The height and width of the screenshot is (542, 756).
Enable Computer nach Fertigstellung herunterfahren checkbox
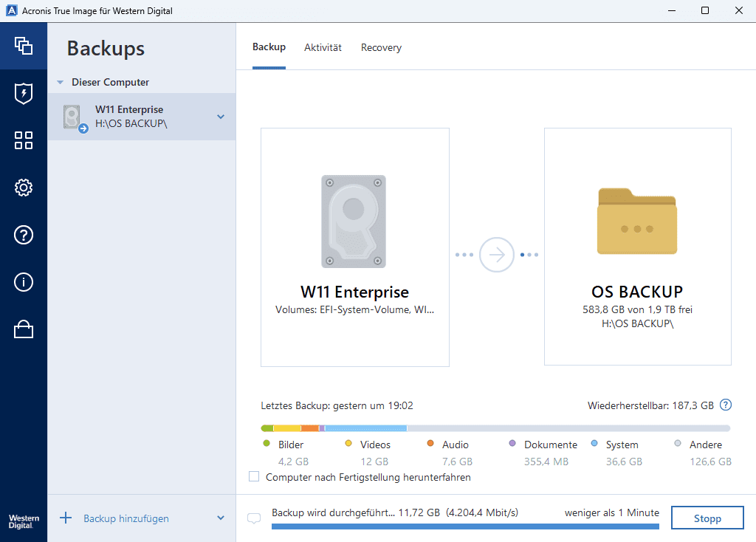pyautogui.click(x=254, y=477)
